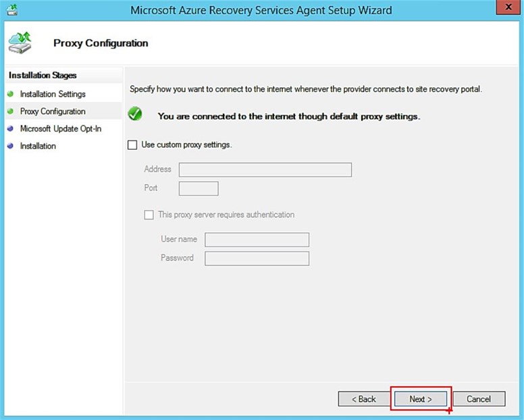
Task: Click blue bullet beside Installation
Action: (10, 146)
